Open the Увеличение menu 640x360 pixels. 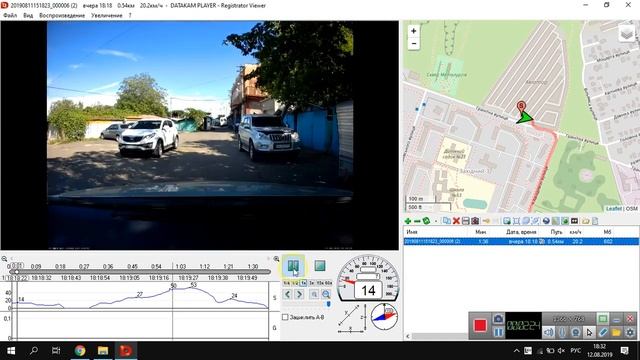[107, 16]
